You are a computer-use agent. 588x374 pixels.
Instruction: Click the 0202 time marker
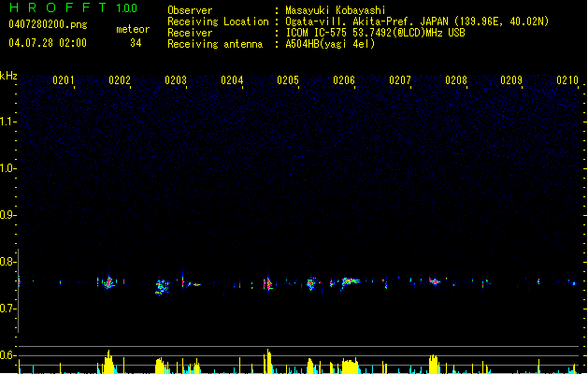click(120, 80)
